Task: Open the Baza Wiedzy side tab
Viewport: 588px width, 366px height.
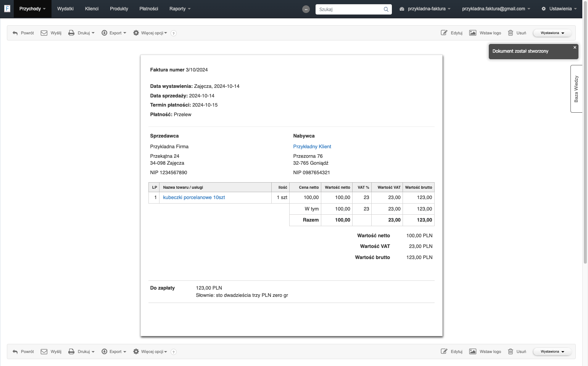Action: click(x=576, y=89)
